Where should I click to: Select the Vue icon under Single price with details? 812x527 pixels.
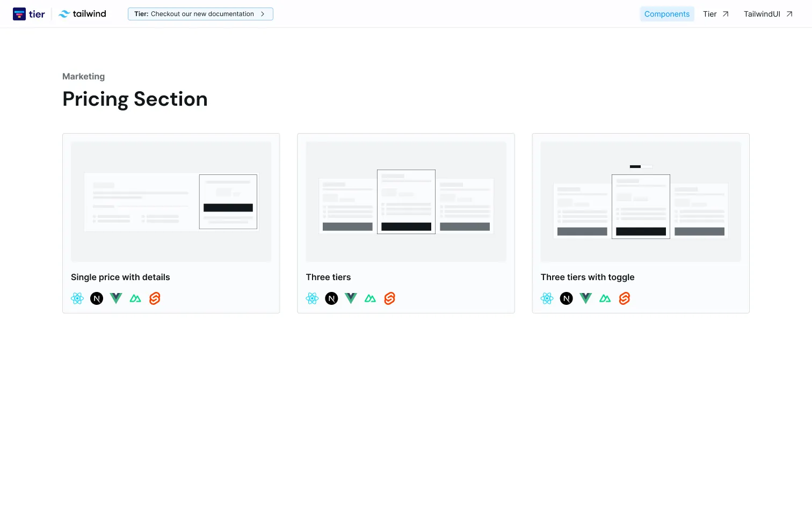115,298
